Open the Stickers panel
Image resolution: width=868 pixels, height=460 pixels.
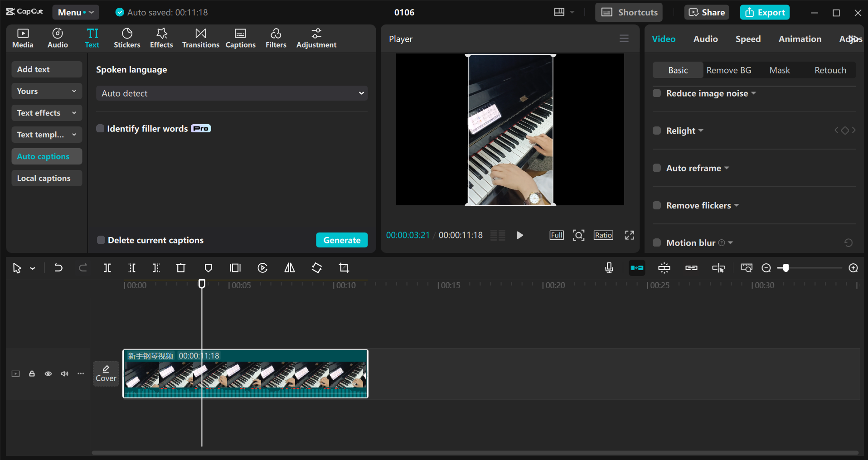pyautogui.click(x=127, y=38)
